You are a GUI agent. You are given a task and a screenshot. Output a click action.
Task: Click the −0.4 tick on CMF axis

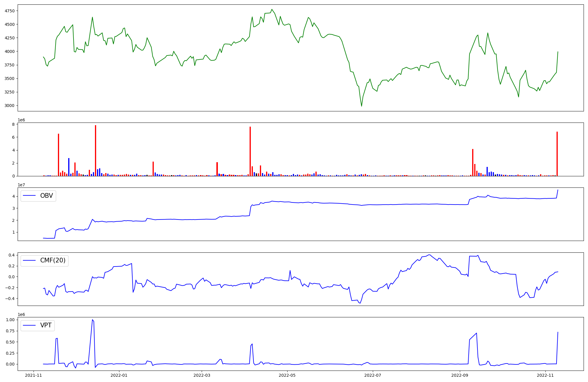coord(9,299)
